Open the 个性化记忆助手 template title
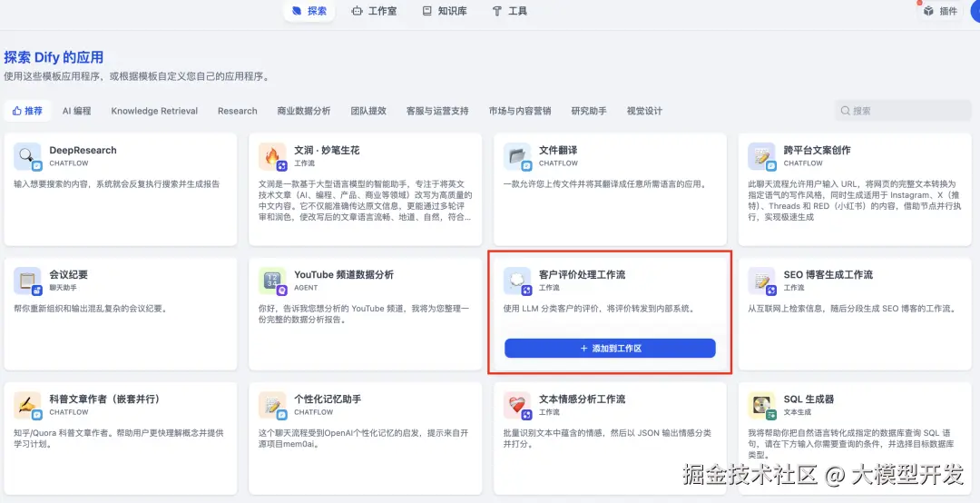The image size is (980, 503). [328, 399]
